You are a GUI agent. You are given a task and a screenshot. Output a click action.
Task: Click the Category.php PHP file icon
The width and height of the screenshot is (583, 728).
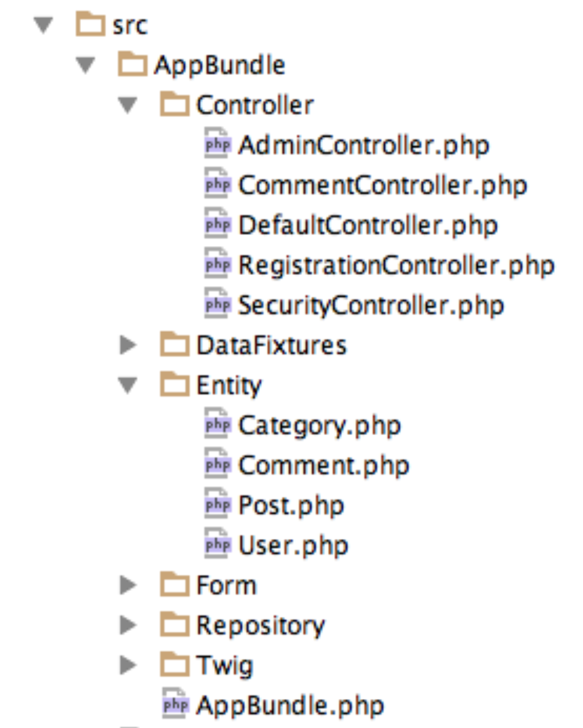click(217, 425)
